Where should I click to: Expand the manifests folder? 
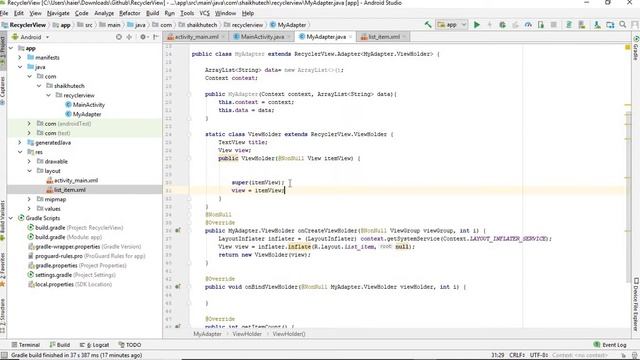tap(20, 58)
